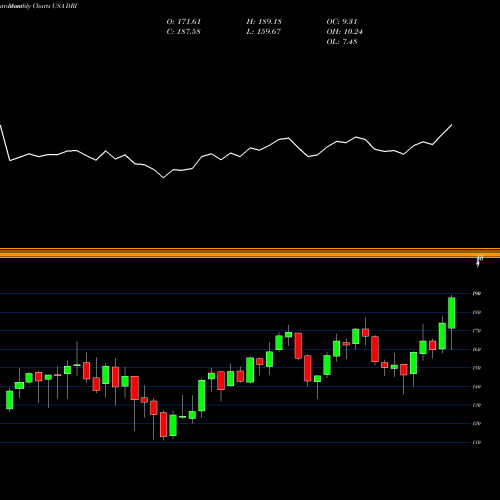Click the lowest trough of the white line chart

pos(164,178)
